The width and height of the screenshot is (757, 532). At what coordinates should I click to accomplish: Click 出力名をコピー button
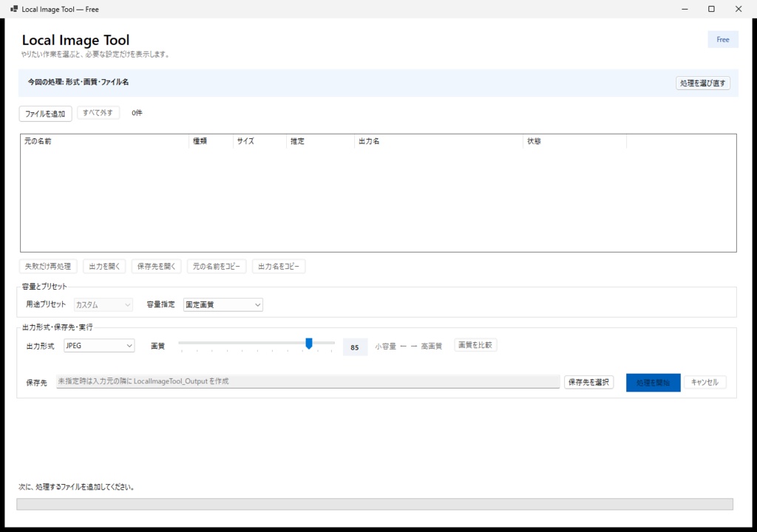coord(279,267)
